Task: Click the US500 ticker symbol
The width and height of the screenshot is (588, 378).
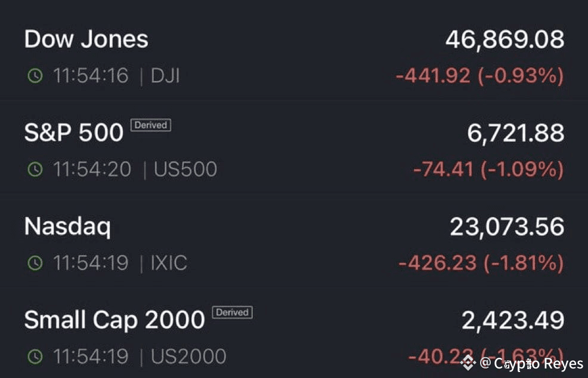Action: (x=185, y=170)
